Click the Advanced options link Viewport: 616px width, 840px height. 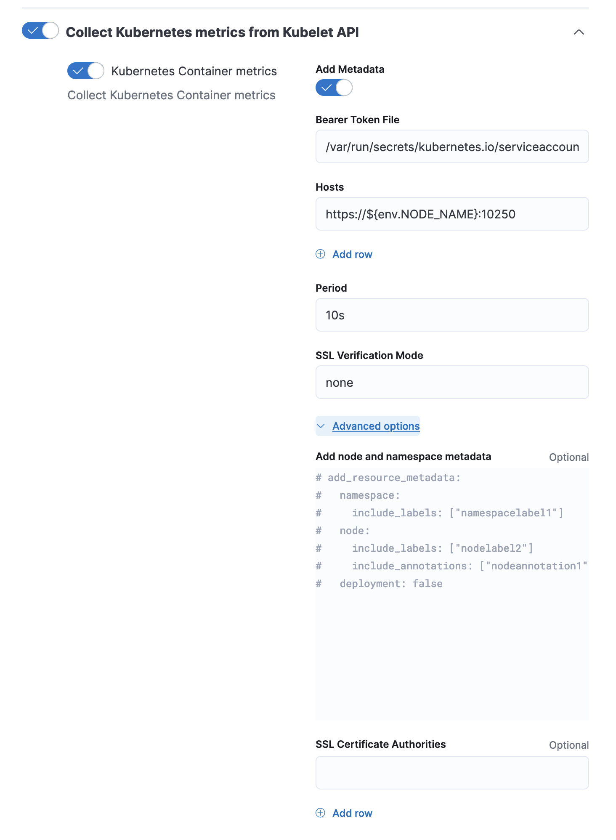pyautogui.click(x=375, y=426)
